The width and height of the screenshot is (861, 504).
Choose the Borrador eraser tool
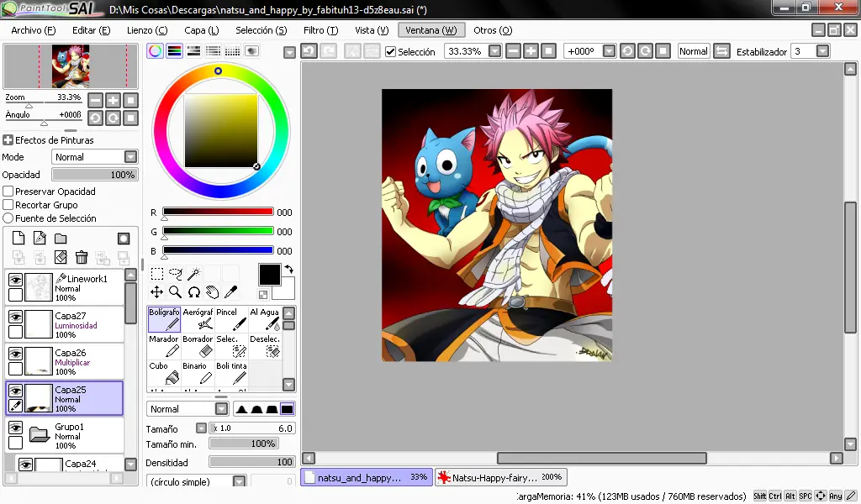[198, 346]
